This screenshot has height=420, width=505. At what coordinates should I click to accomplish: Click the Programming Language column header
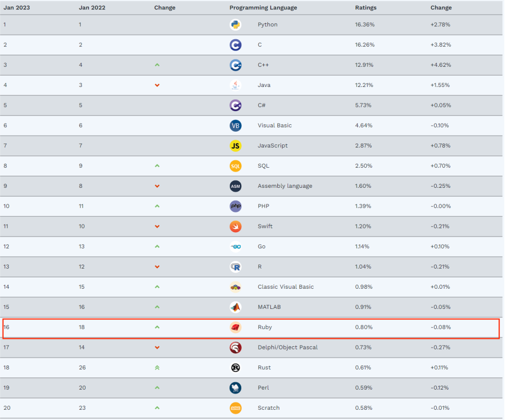coord(263,7)
